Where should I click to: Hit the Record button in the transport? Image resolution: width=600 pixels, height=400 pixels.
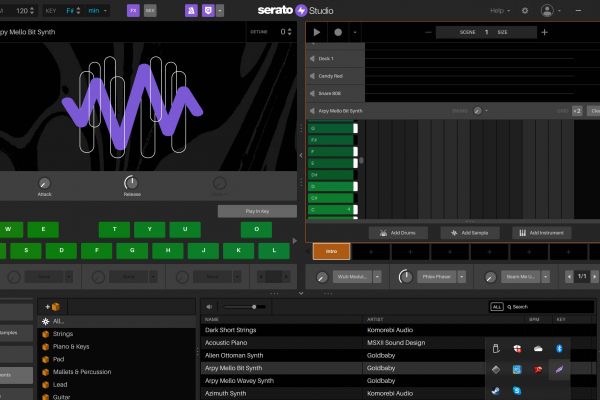pyautogui.click(x=338, y=32)
